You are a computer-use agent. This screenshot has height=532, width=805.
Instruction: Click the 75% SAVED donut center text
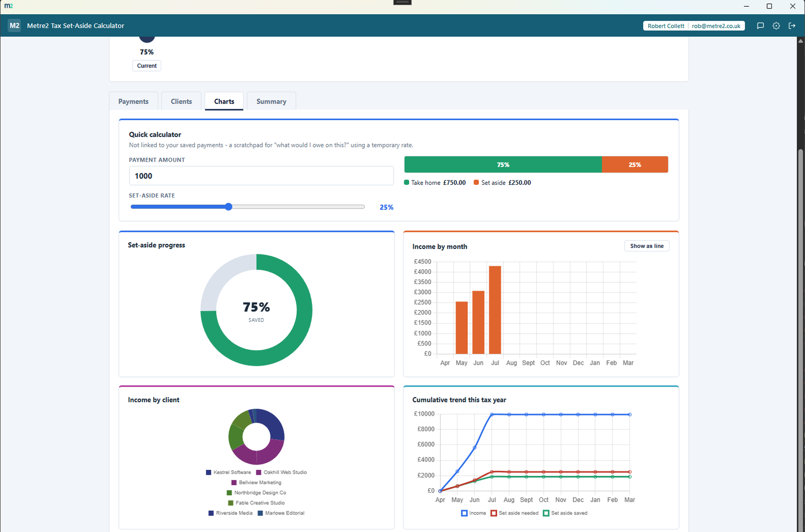(x=256, y=310)
